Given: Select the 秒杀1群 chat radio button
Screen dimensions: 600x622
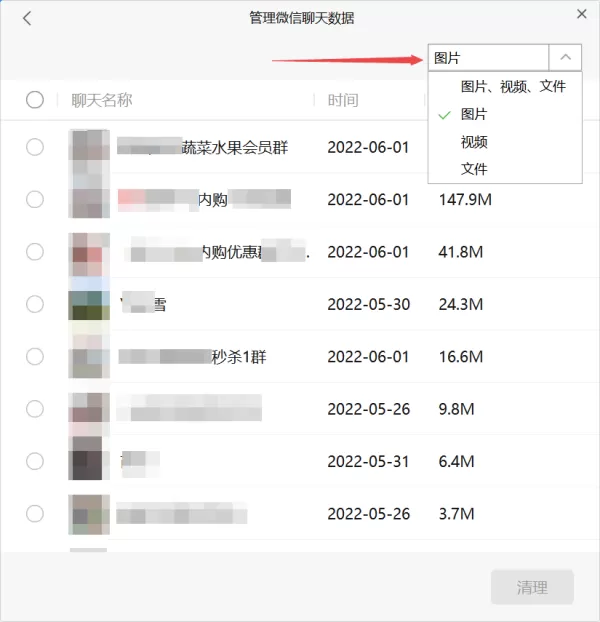Looking at the screenshot, I should 35,356.
